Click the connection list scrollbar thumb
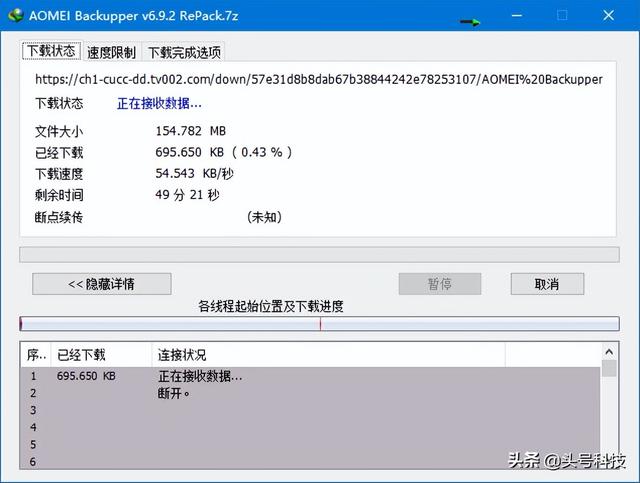 click(x=609, y=368)
